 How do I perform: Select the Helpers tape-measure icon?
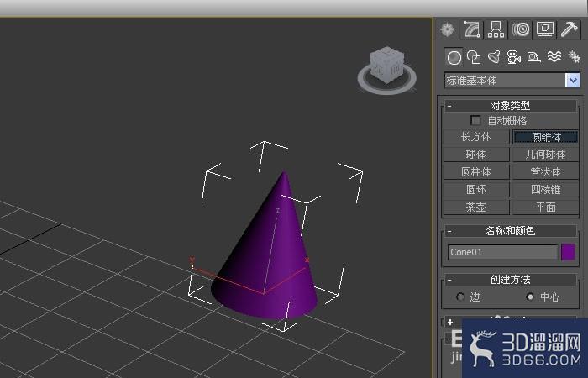[x=533, y=57]
